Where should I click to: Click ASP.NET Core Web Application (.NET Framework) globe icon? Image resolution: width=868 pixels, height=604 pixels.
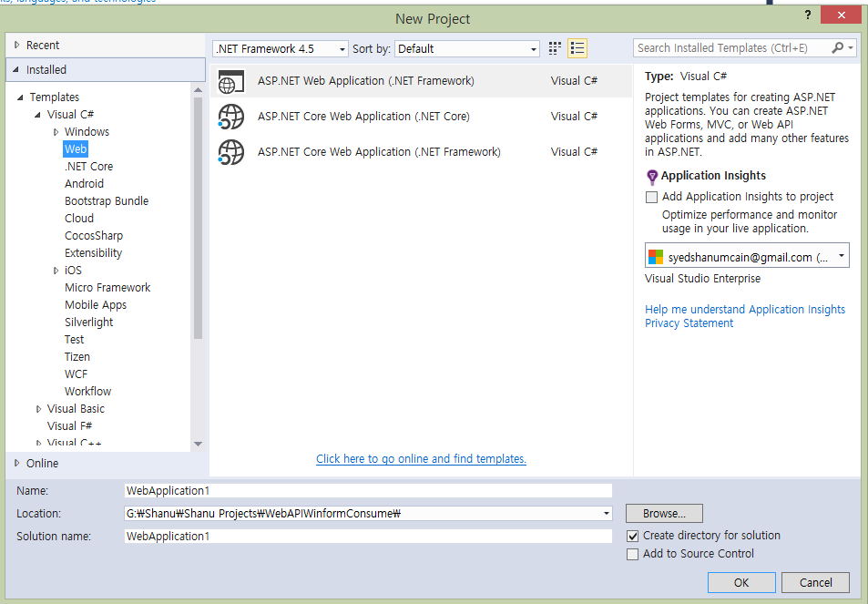point(230,152)
